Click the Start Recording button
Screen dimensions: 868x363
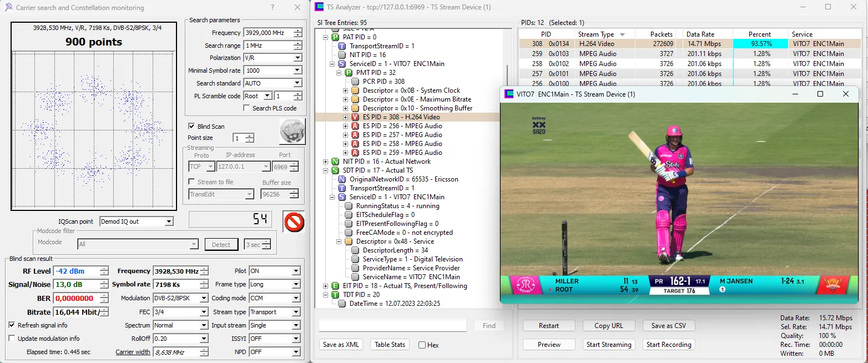click(x=669, y=345)
